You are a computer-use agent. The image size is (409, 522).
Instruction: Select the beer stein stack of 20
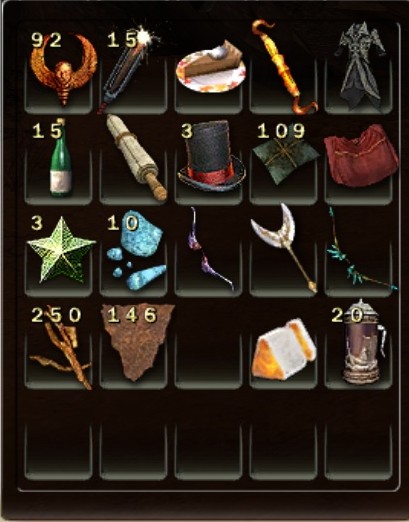coord(365,342)
